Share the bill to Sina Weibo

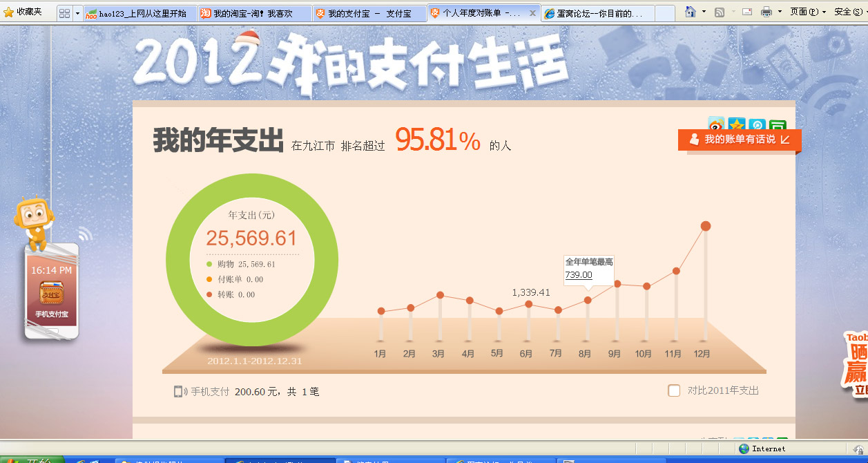(716, 124)
